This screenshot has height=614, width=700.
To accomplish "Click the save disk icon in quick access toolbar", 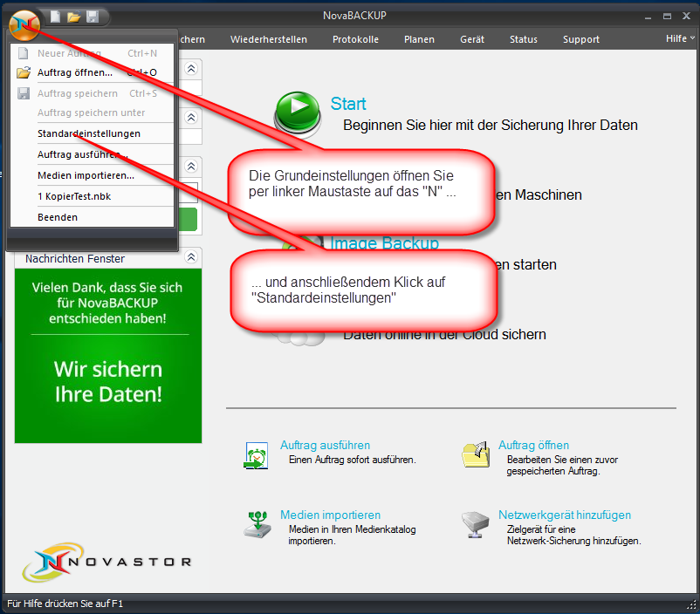I will [93, 17].
